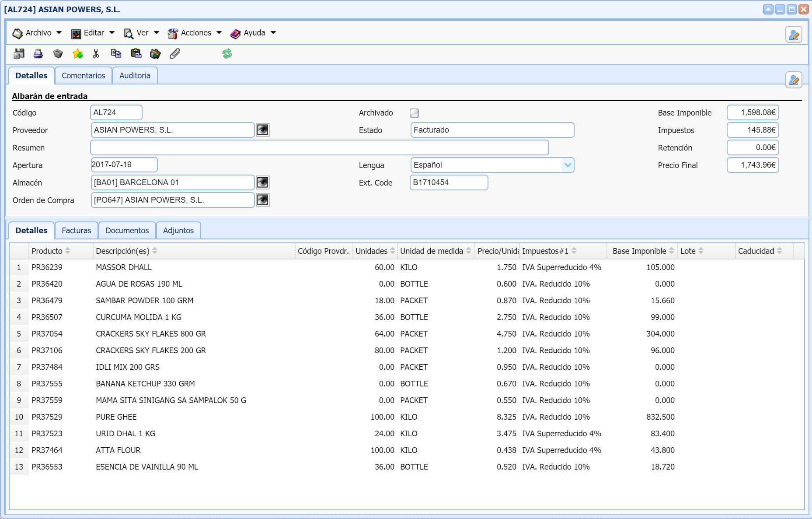Click the Ayuda help book icon

pos(236,33)
